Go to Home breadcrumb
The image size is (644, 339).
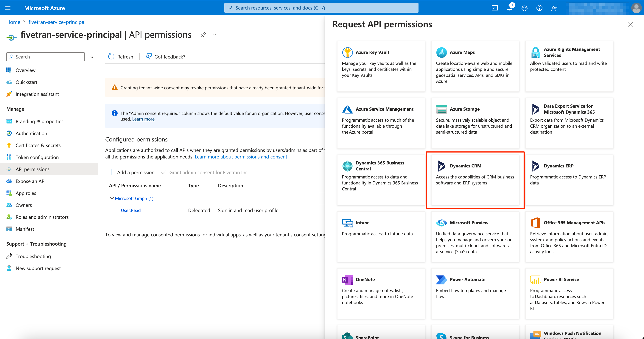[13, 22]
